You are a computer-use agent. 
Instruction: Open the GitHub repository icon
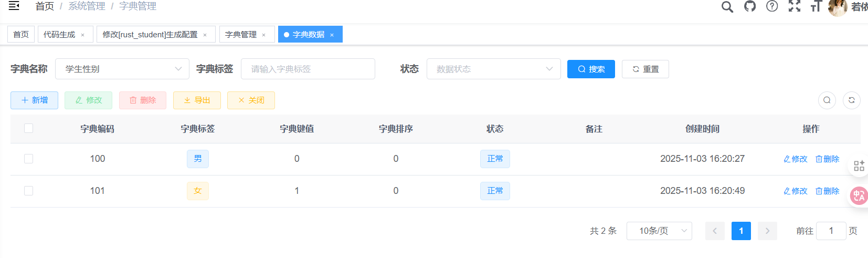(750, 6)
